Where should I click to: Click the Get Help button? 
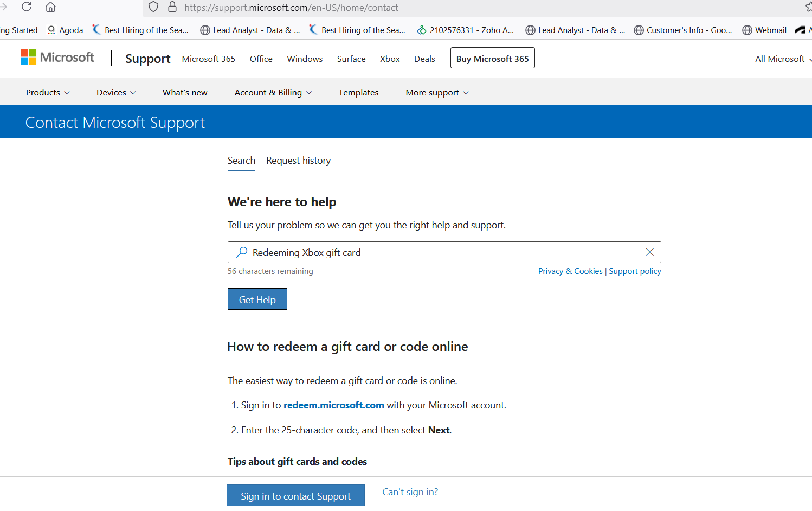click(257, 299)
